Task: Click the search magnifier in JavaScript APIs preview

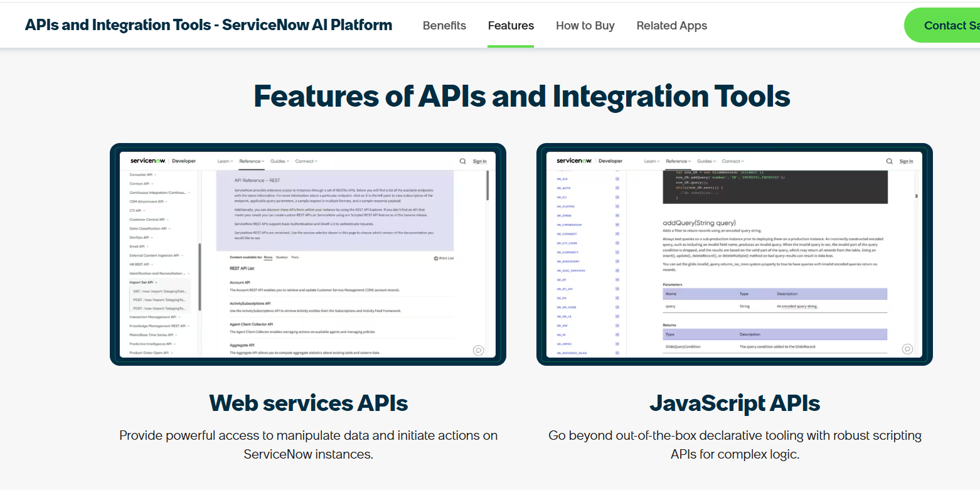Action: [890, 161]
